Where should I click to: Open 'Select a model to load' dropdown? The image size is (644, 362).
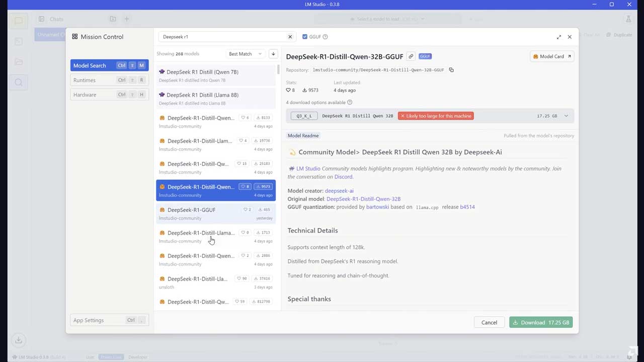click(x=387, y=19)
